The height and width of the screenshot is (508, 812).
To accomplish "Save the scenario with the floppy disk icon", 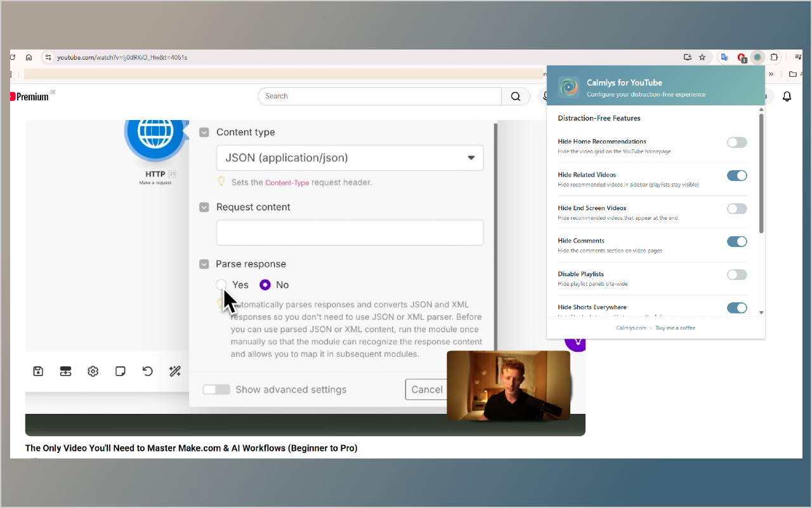I will point(37,371).
